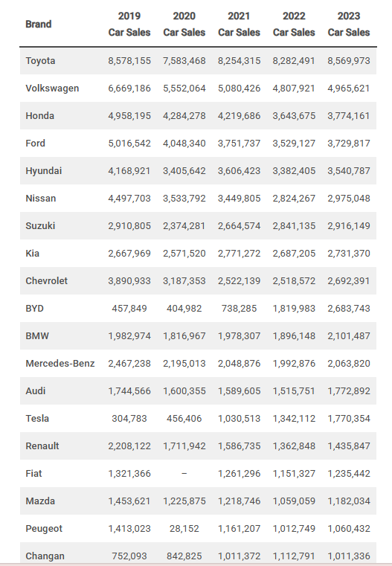The height and width of the screenshot is (566, 392).
Task: Select the 2022 Car Sales header
Action: [x=294, y=25]
